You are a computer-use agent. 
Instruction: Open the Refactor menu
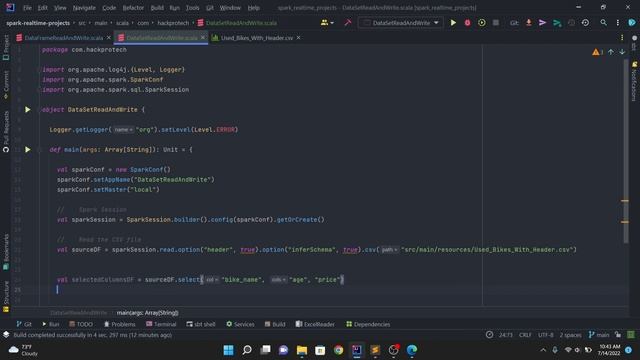click(133, 8)
